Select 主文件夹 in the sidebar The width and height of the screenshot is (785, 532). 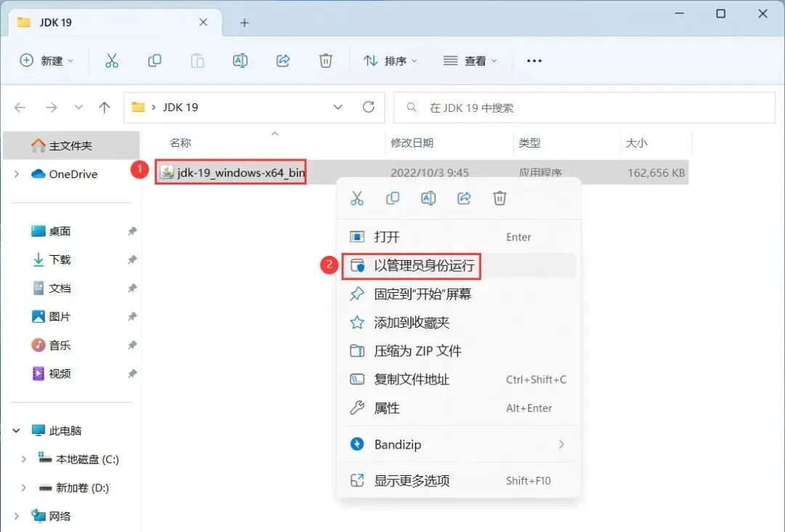tap(71, 145)
